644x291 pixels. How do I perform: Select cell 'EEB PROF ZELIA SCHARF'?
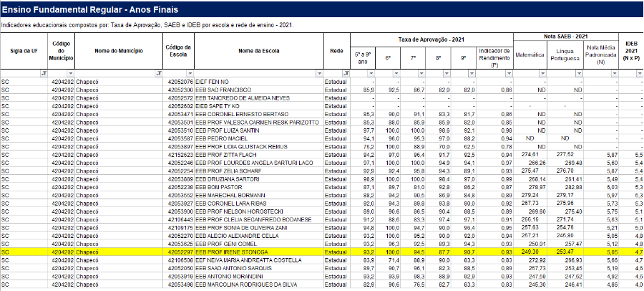(259, 171)
